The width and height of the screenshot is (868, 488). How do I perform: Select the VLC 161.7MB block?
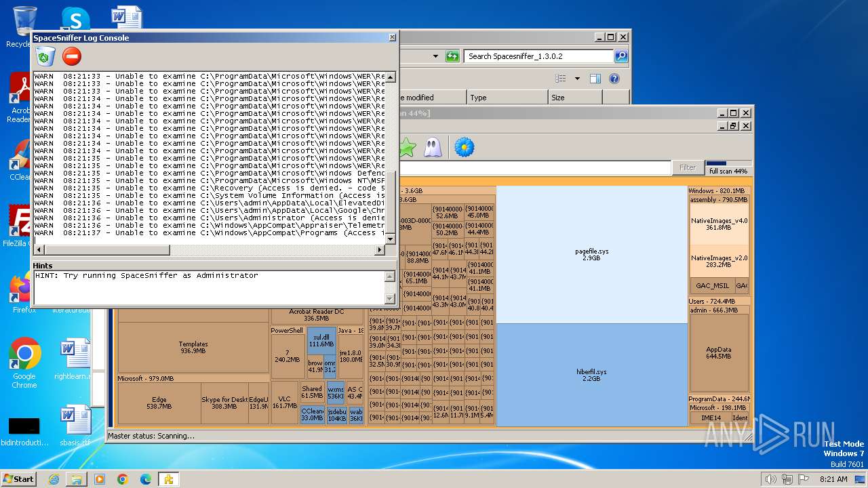coord(285,403)
